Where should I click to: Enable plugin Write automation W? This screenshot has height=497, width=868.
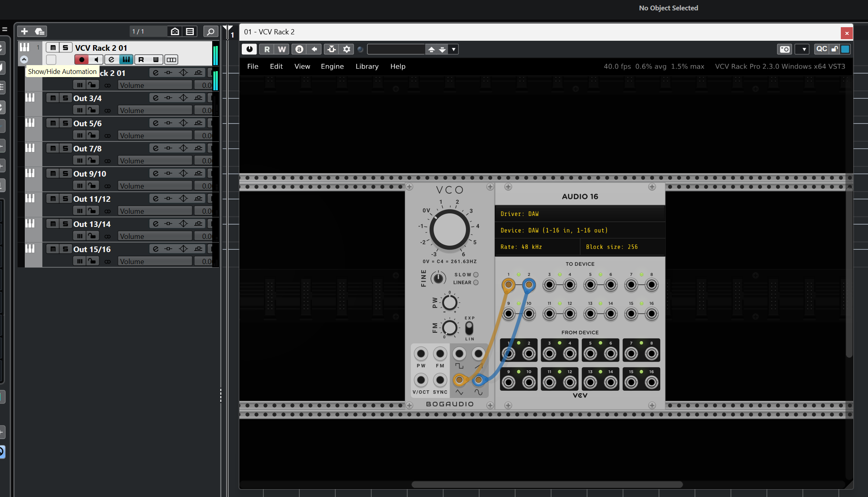tap(282, 49)
